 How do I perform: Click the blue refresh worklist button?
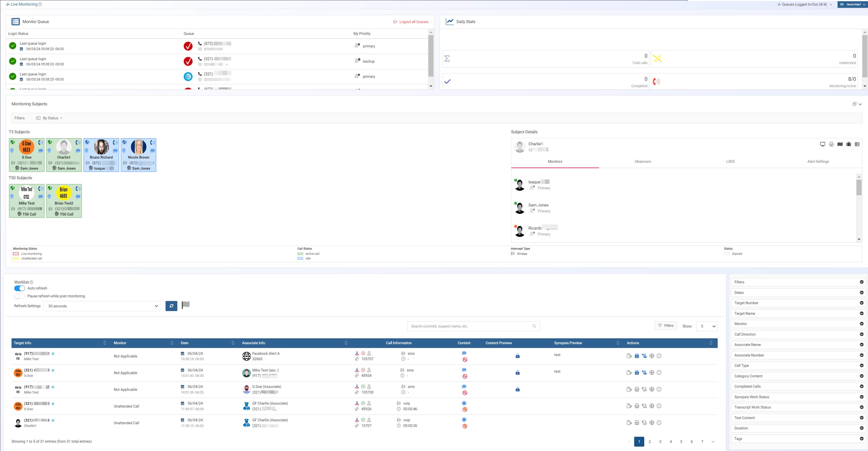(171, 306)
